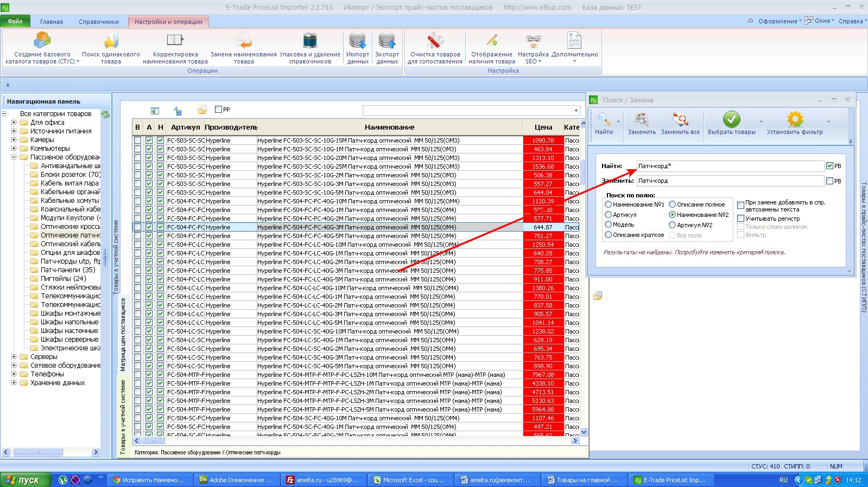Toggle the PB checkbox beside Заменить field

(x=829, y=181)
